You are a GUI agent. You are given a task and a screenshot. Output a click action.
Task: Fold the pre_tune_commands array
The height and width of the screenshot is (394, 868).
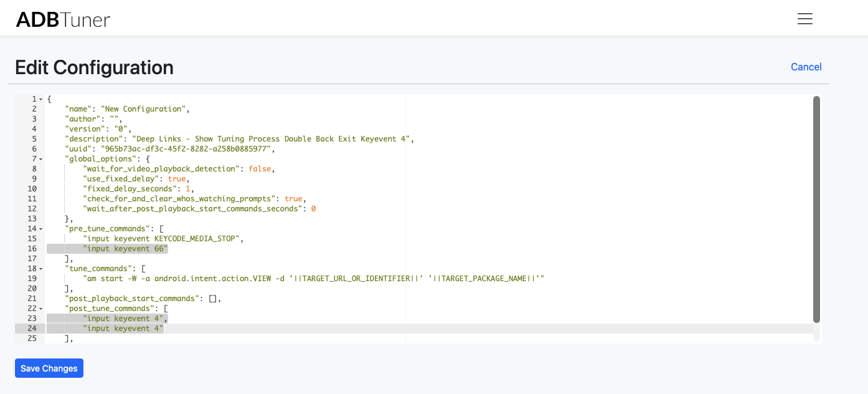coord(41,229)
